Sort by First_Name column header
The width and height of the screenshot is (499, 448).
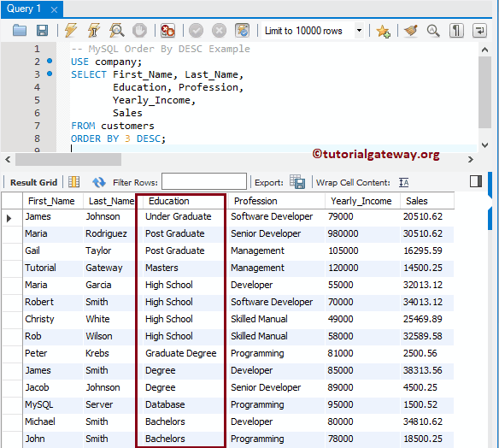53,201
